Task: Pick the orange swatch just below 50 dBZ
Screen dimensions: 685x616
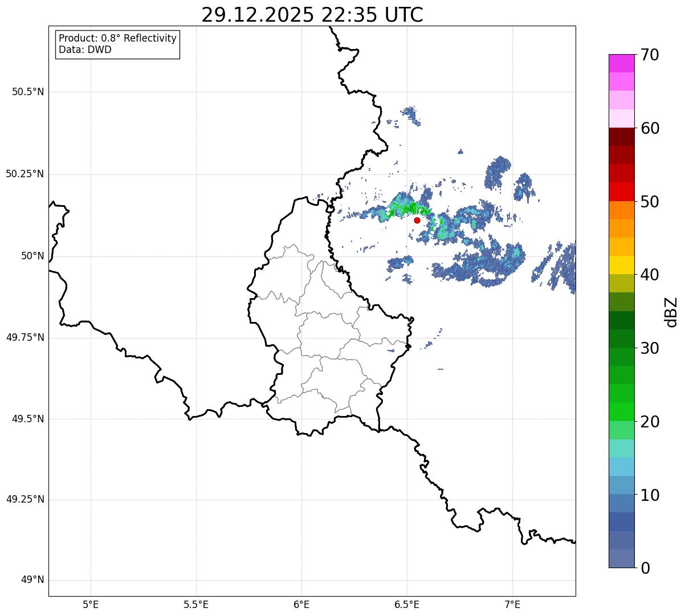Action: (x=621, y=210)
